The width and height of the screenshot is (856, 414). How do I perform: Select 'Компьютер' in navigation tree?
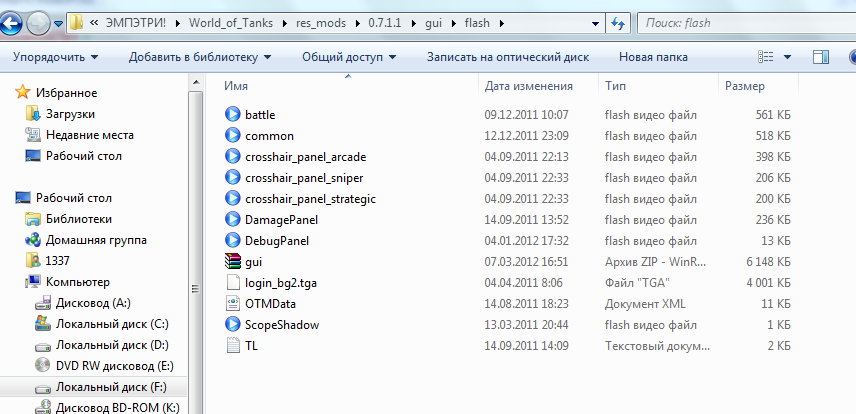point(78,282)
